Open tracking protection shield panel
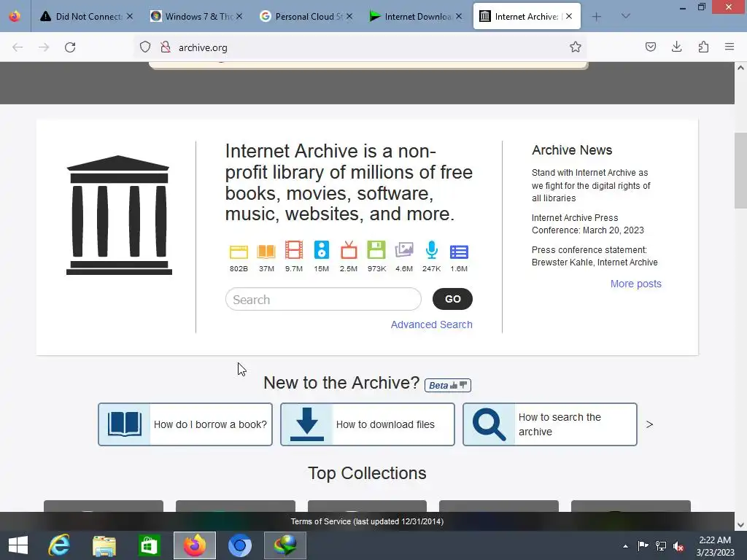 point(145,47)
